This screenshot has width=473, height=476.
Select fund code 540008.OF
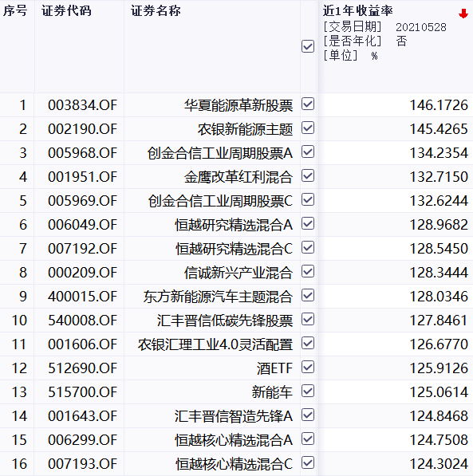point(82,321)
